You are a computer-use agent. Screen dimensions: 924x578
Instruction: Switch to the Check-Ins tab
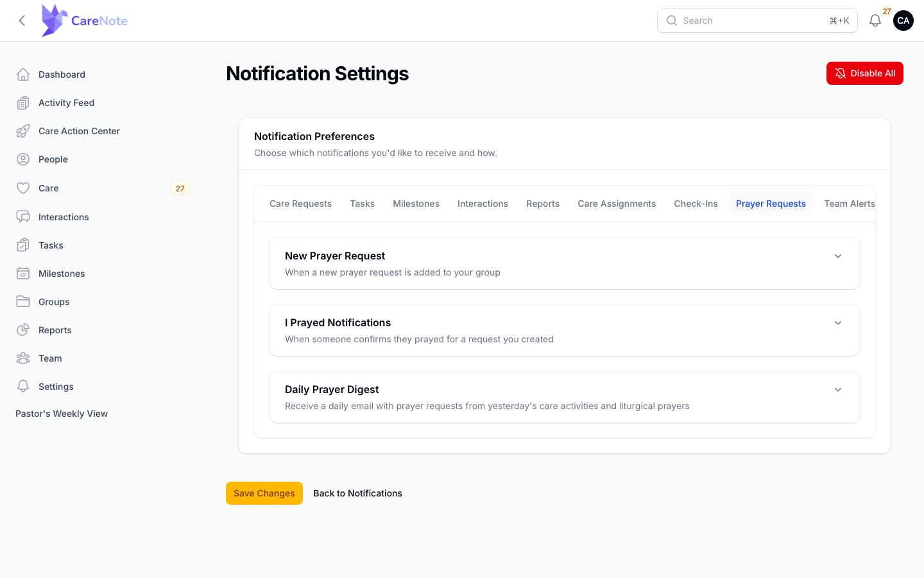pos(696,204)
